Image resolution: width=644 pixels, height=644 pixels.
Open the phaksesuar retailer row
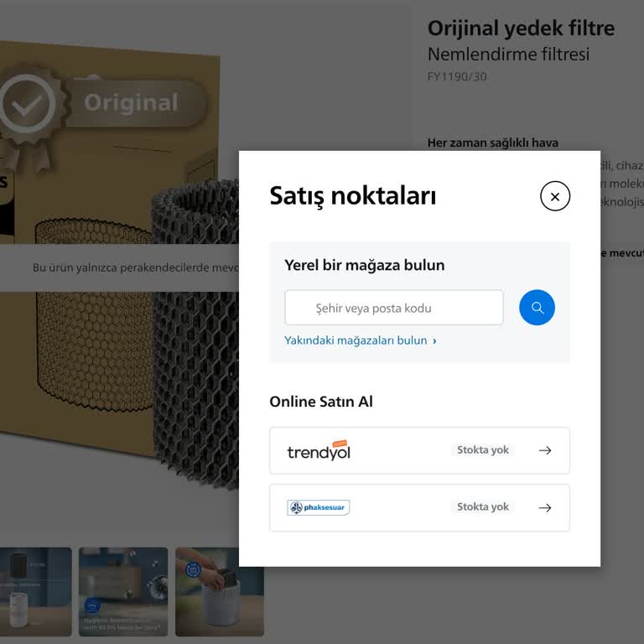pos(419,507)
